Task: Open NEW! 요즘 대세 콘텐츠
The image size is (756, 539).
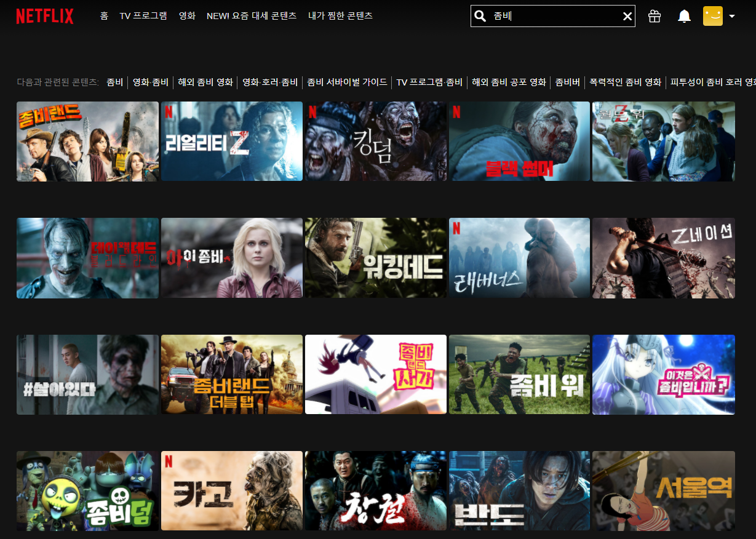Action: (252, 15)
